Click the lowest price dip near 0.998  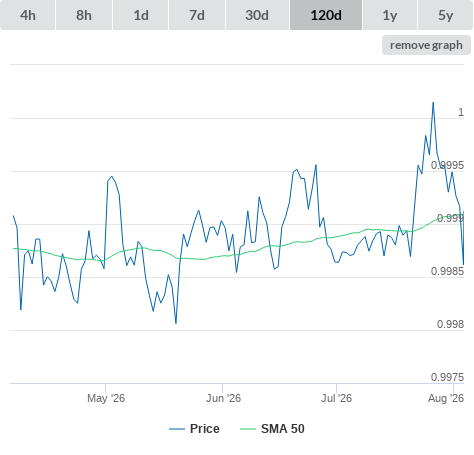coord(176,323)
